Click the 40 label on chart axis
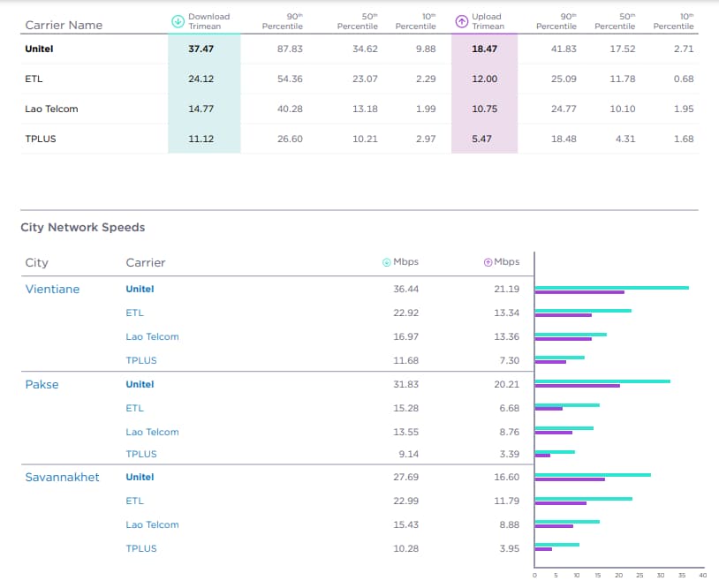Image resolution: width=719 pixels, height=588 pixels. click(703, 575)
